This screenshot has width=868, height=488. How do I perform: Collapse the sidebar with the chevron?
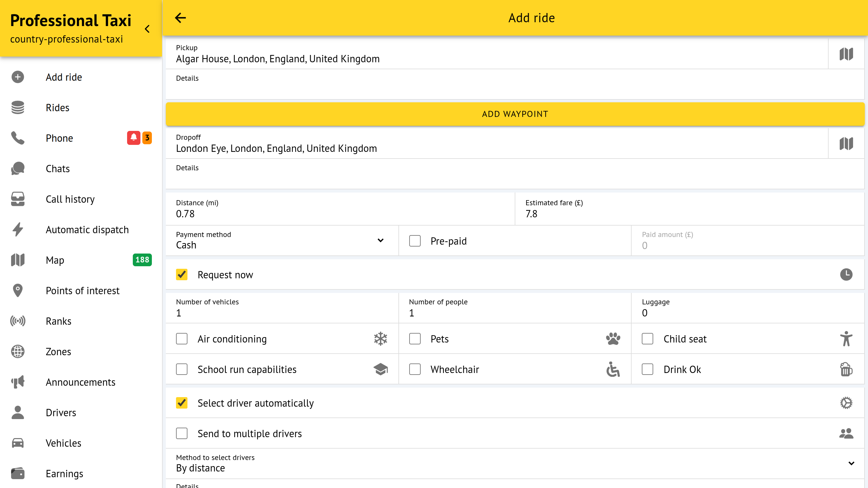click(x=147, y=29)
